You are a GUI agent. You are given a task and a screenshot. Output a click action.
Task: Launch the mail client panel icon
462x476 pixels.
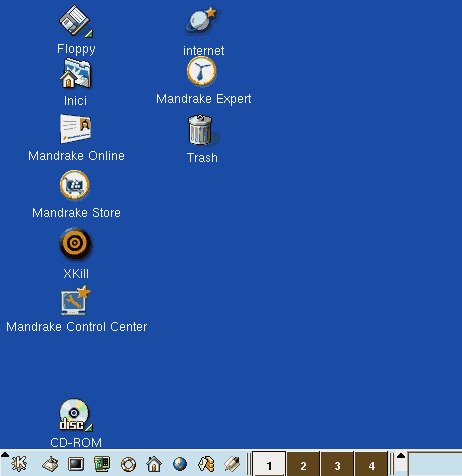pos(206,464)
